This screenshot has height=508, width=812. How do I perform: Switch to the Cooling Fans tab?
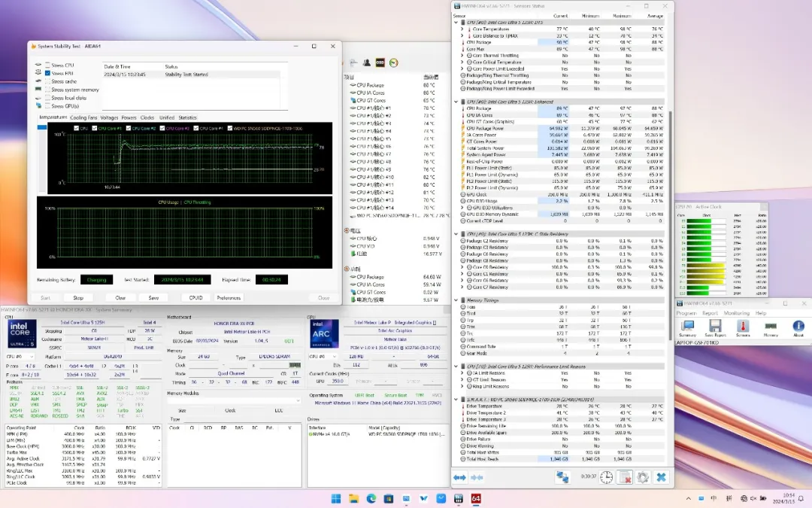[x=83, y=117]
